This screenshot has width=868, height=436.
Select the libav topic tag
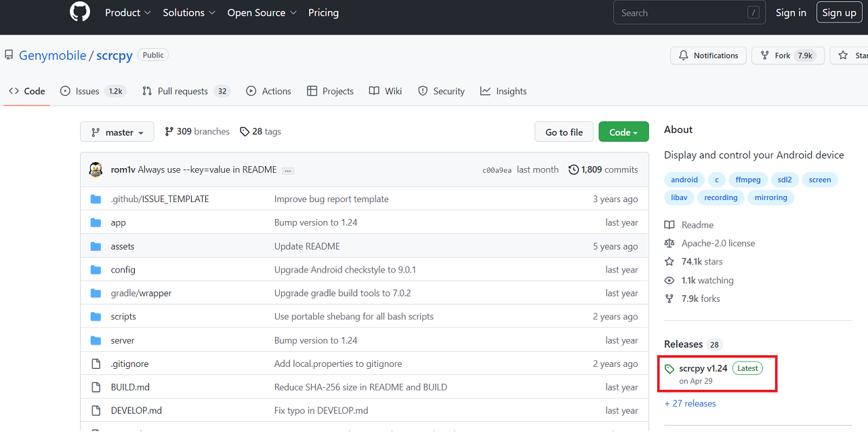tap(679, 198)
